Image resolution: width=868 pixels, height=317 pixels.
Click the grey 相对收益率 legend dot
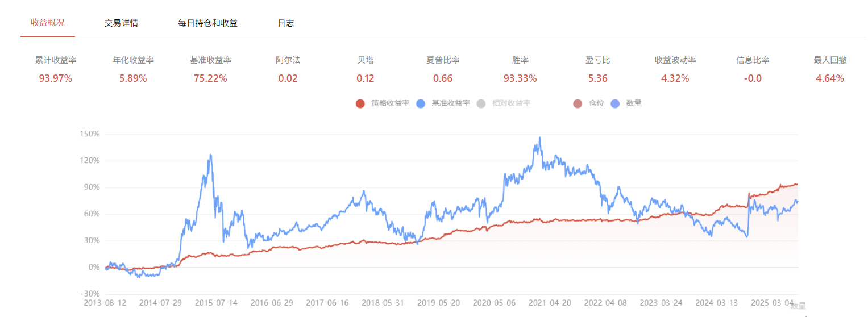pyautogui.click(x=481, y=103)
